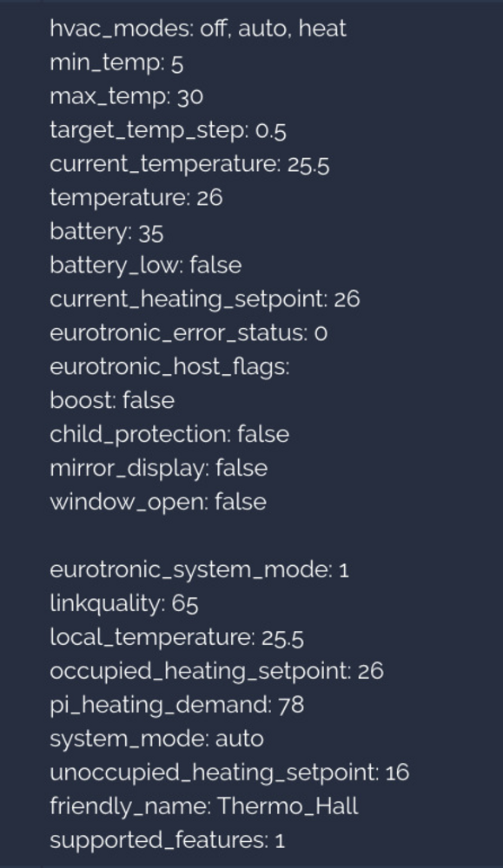Click target_temp_step: 0.5 text
Screen dimensions: 503x868
tap(168, 131)
